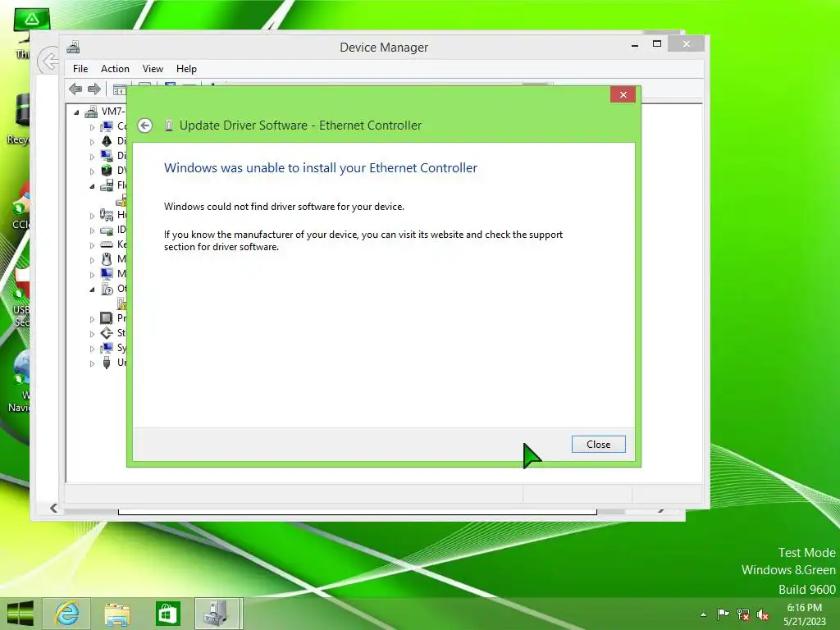Minimize the Device Manager window
The image size is (840, 630).
pyautogui.click(x=635, y=45)
